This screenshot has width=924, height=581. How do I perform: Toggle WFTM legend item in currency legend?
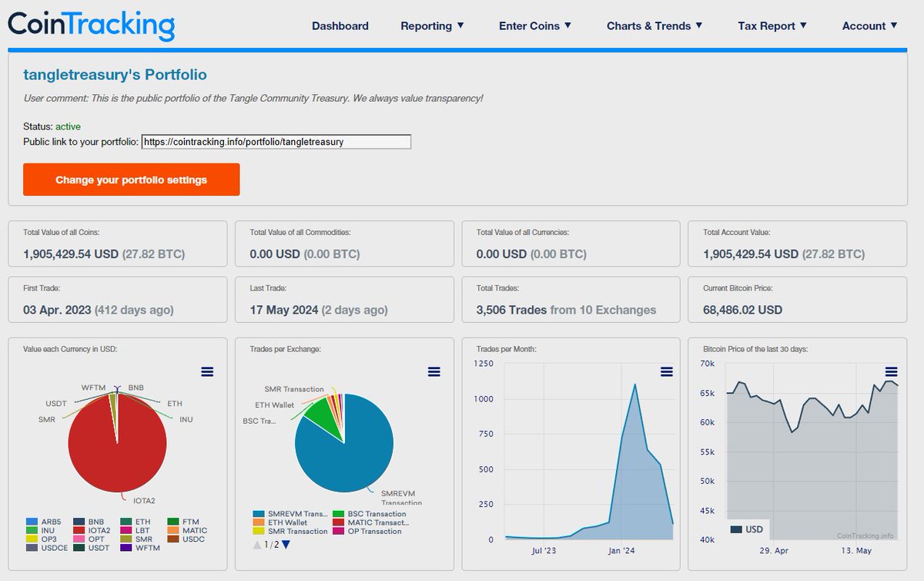pyautogui.click(x=139, y=548)
